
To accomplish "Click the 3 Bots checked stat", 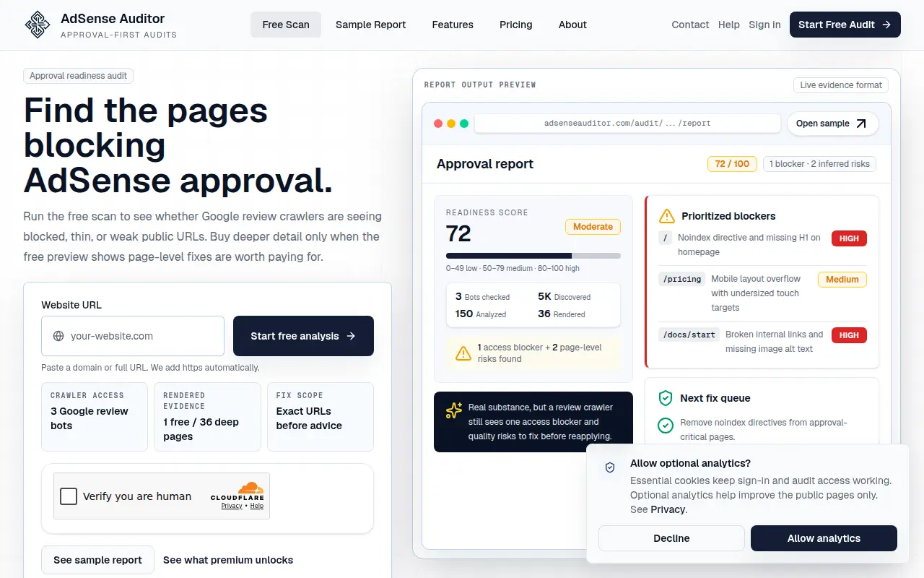I will (483, 296).
